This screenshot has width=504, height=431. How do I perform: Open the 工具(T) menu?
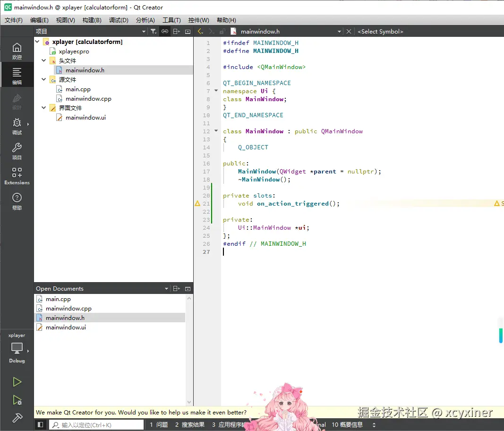(171, 20)
